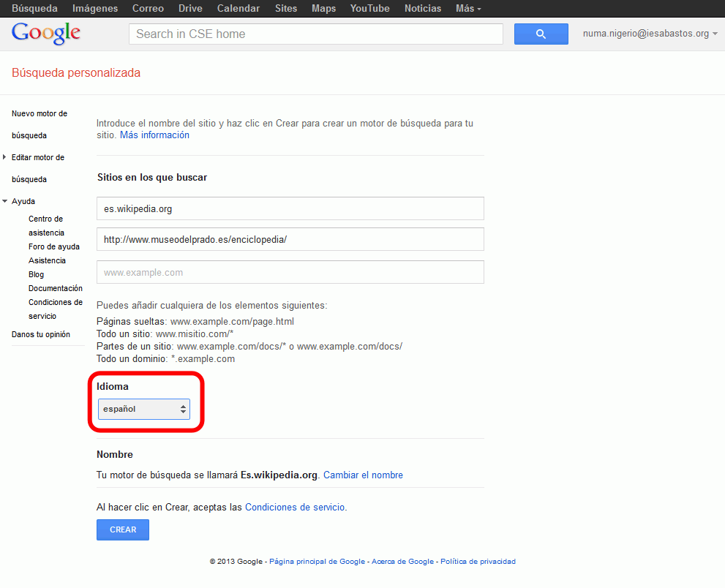Open the Idioma español dropdown
Viewport: 725px width, 588px height.
pos(144,409)
